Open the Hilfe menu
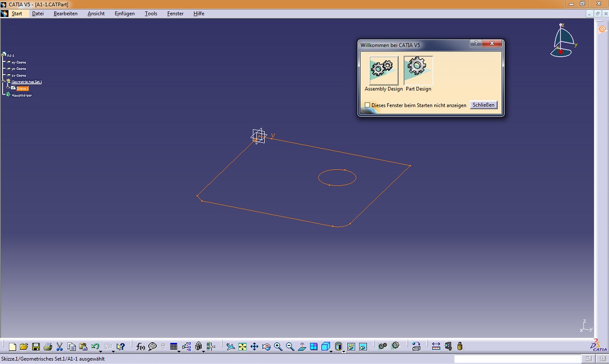Screen dimensions: 609x364 coord(199,14)
